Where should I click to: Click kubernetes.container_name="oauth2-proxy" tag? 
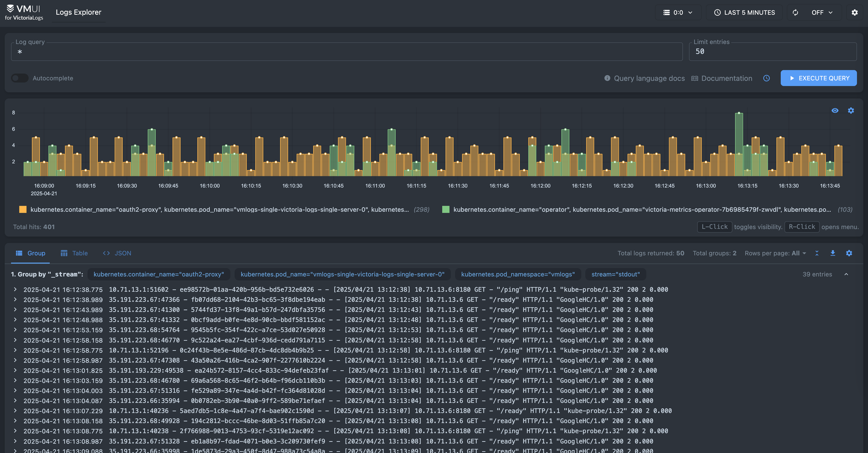(x=159, y=274)
